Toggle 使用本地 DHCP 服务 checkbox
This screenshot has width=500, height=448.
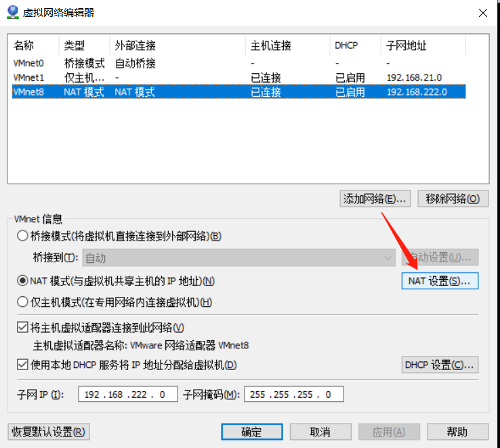(22, 365)
